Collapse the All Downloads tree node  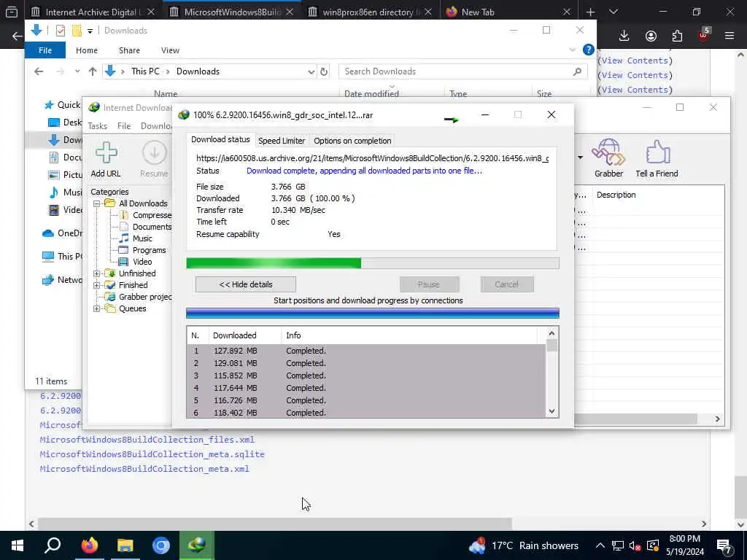(96, 203)
